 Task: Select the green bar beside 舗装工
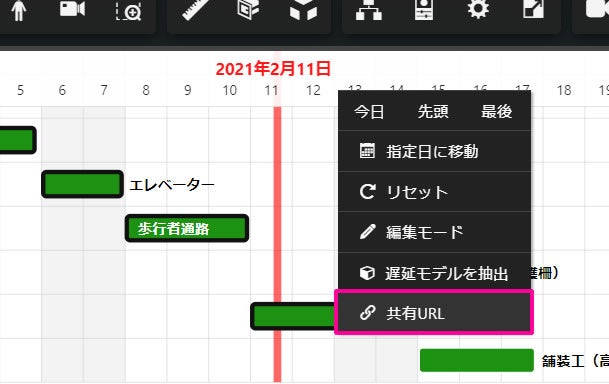477,360
